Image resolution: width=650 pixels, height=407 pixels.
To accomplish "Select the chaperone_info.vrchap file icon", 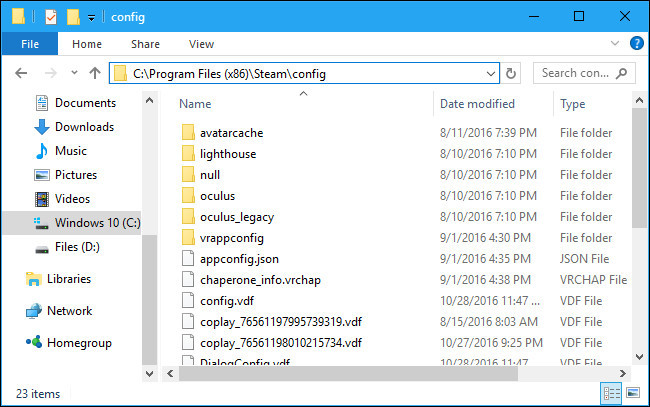I will (188, 280).
